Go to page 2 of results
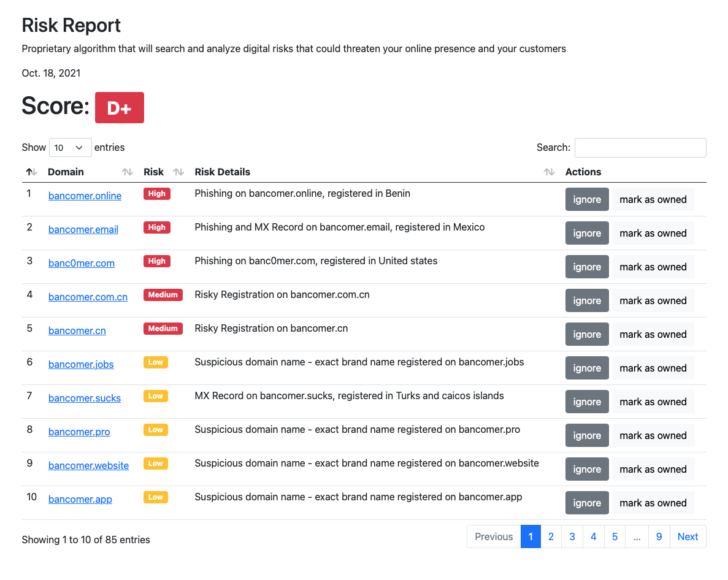Image resolution: width=728 pixels, height=580 pixels. (551, 536)
